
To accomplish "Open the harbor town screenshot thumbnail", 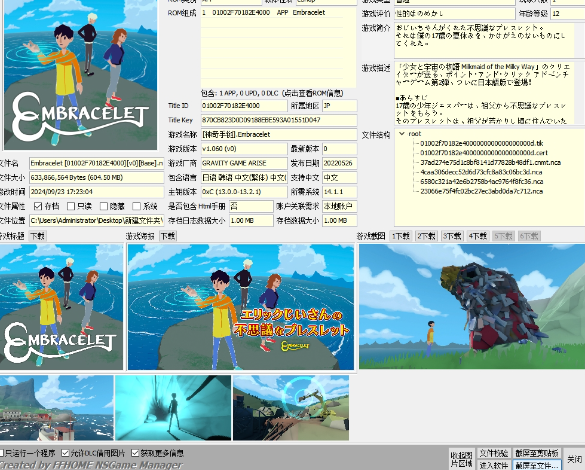I will 57,408.
